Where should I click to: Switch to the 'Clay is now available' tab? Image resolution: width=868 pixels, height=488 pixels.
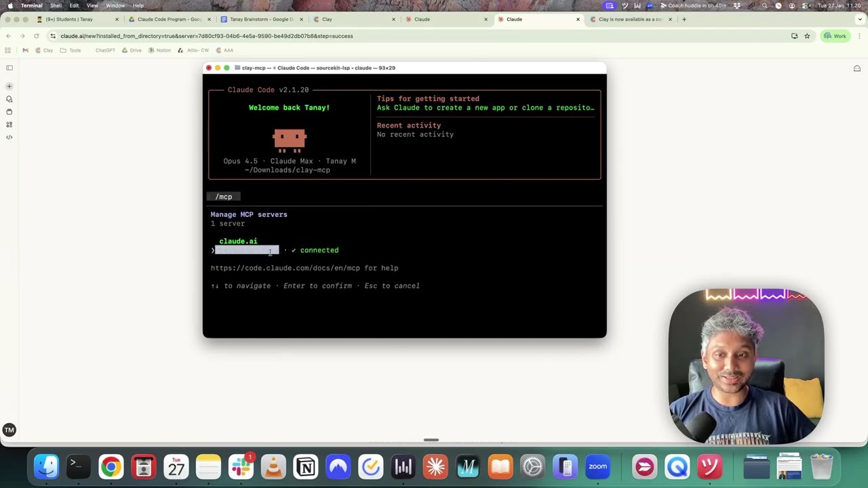pyautogui.click(x=631, y=19)
